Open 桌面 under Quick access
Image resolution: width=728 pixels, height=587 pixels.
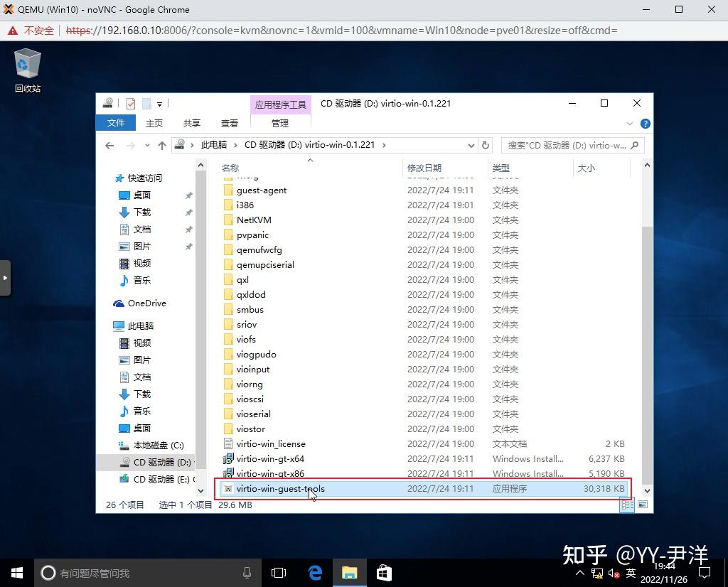[141, 195]
